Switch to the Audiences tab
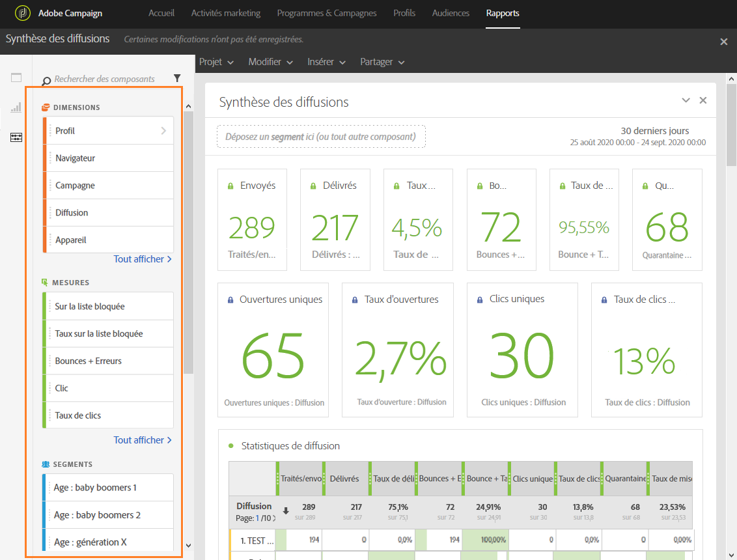 tap(451, 13)
